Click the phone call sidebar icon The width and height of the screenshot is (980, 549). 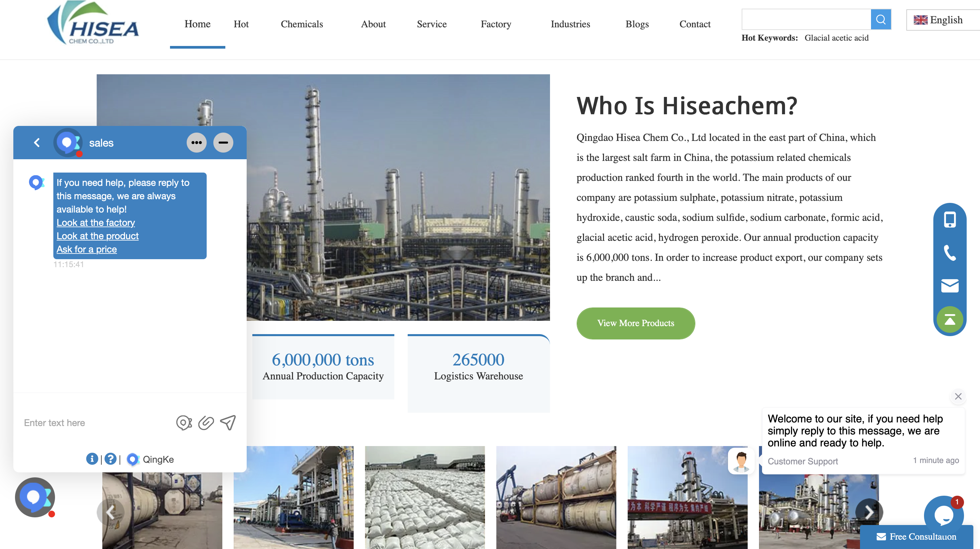tap(950, 253)
